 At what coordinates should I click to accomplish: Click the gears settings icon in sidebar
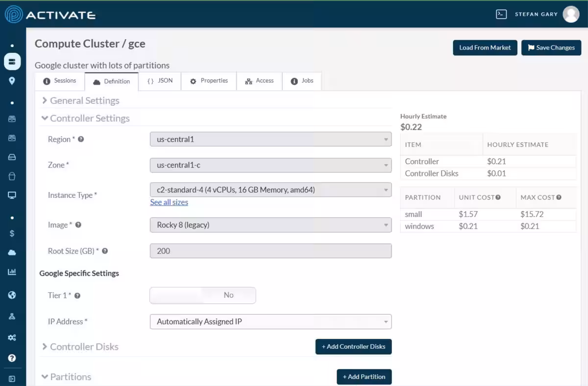[12, 338]
